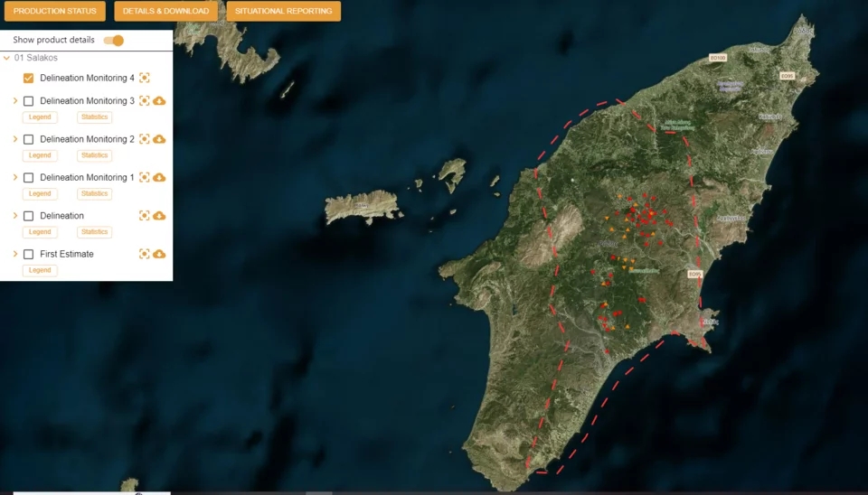Expand Delineation Monitoring 1 chevron

[x=15, y=177]
